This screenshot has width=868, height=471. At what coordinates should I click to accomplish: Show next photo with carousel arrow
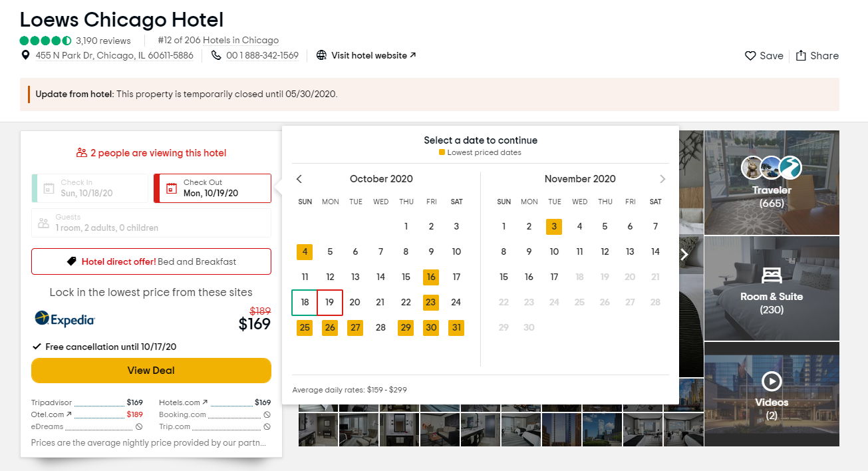tap(684, 254)
